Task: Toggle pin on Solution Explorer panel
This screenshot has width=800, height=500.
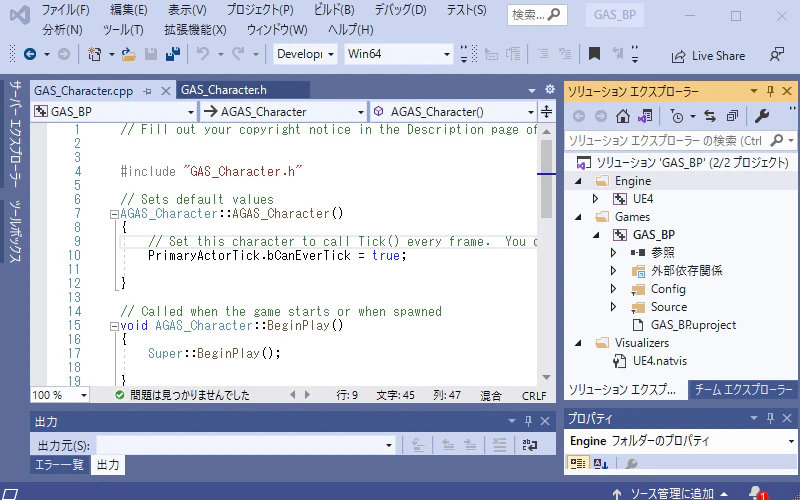Action: tap(770, 91)
